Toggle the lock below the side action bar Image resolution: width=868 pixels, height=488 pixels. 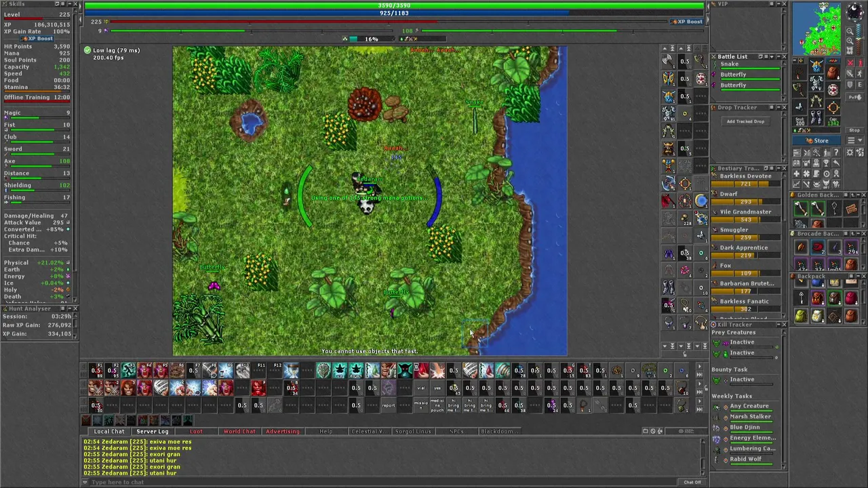pos(685,353)
